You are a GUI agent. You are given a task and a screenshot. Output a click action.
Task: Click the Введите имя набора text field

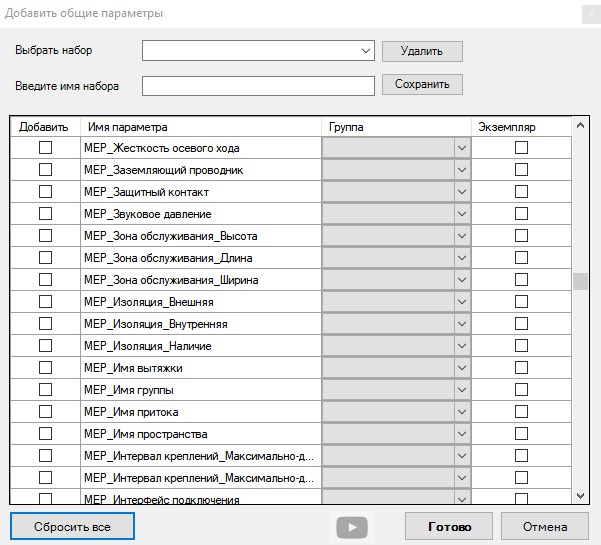click(258, 86)
